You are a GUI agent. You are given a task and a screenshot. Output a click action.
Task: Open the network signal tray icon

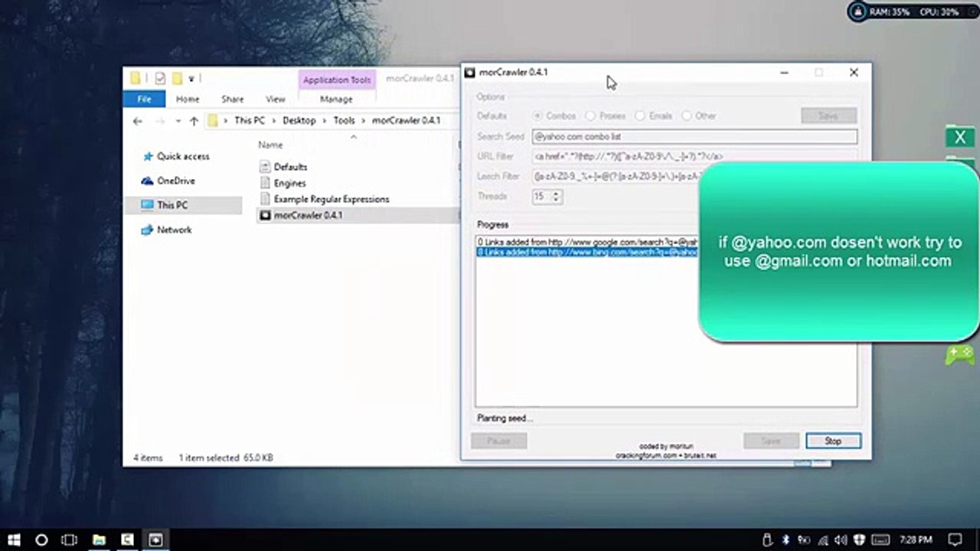[822, 540]
